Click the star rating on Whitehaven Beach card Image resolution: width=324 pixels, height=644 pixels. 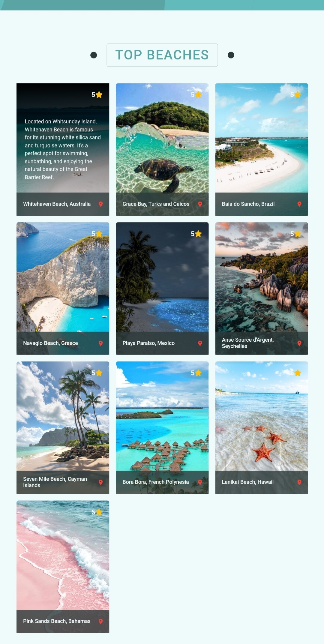click(97, 95)
